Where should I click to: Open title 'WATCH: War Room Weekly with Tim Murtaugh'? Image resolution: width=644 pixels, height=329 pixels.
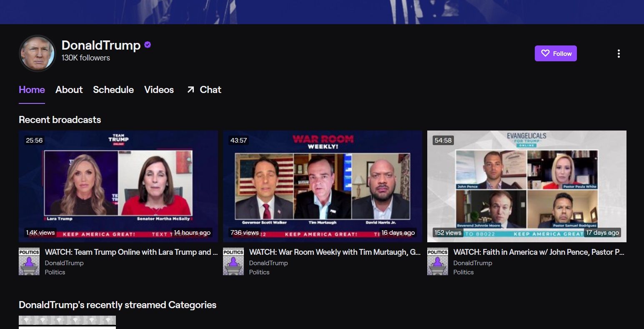[335, 252]
